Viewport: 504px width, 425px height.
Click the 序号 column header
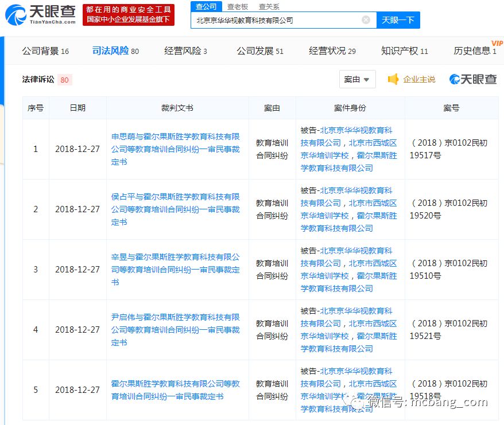(x=36, y=108)
